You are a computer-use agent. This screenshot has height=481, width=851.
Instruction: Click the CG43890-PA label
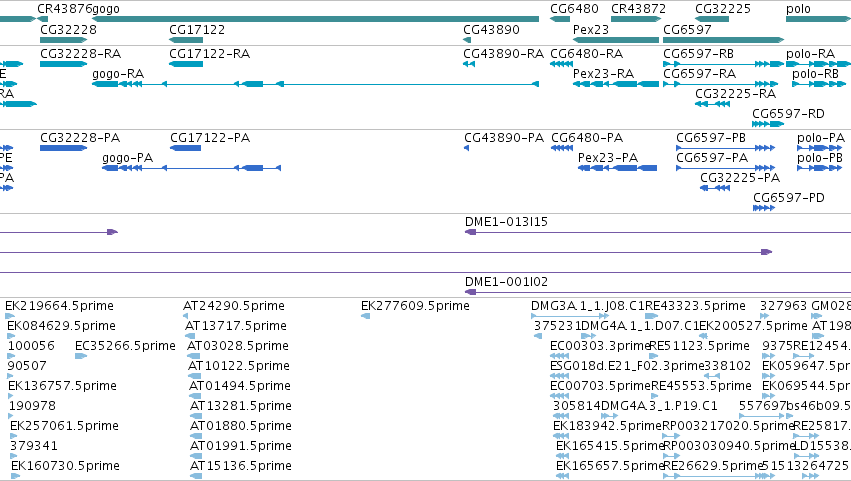click(x=504, y=138)
